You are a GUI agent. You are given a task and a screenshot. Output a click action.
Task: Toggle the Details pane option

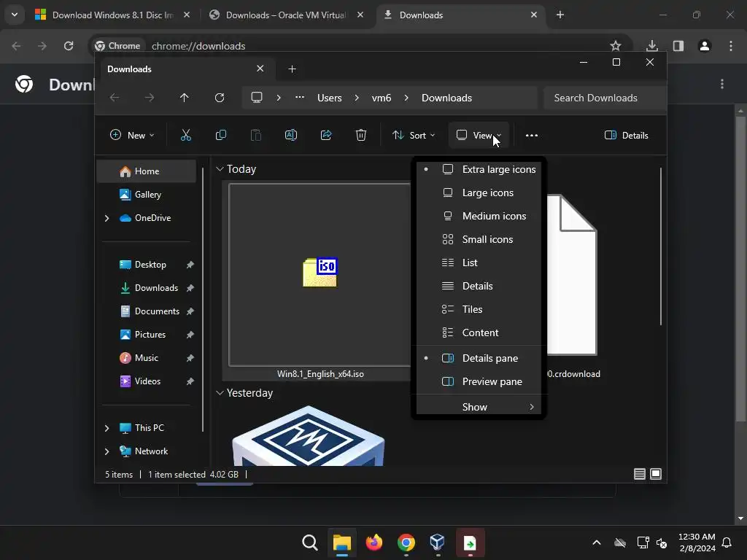[x=479, y=358]
